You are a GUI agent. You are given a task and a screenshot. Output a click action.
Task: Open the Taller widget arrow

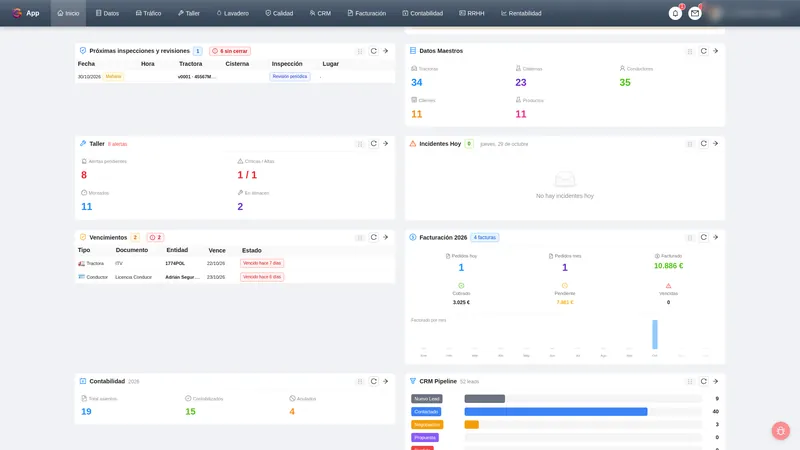coord(386,144)
